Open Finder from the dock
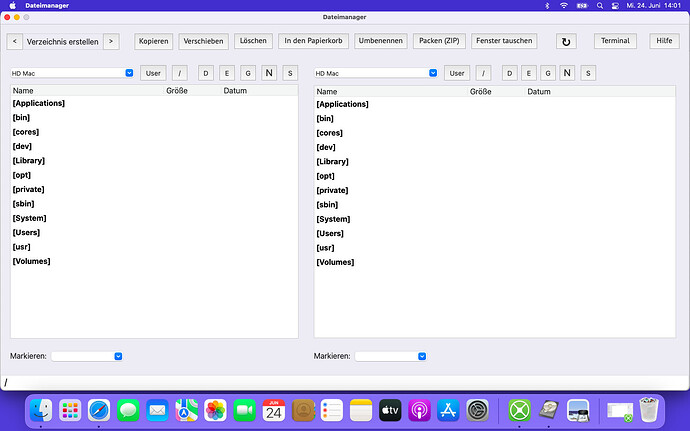Image resolution: width=690 pixels, height=431 pixels. click(x=41, y=410)
